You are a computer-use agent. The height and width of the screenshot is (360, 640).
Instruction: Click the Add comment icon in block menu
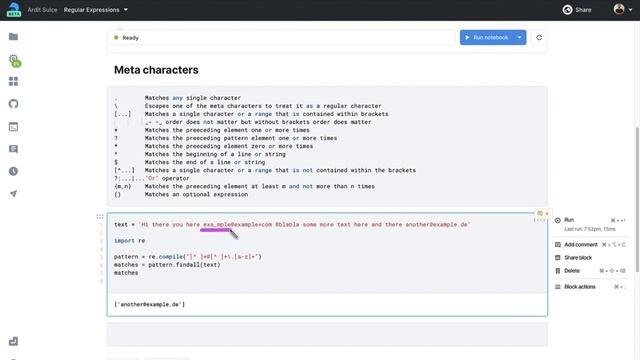tap(558, 244)
